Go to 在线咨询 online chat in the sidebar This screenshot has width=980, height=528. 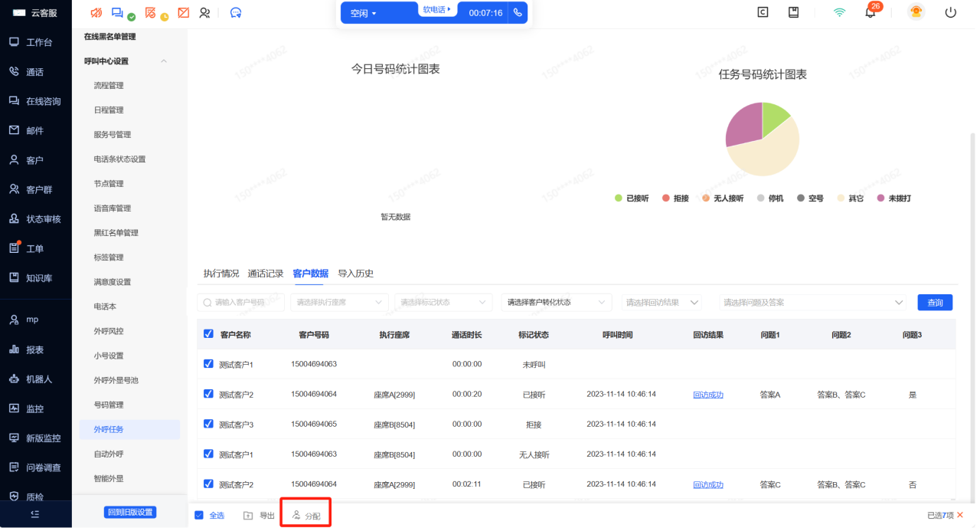[35, 101]
